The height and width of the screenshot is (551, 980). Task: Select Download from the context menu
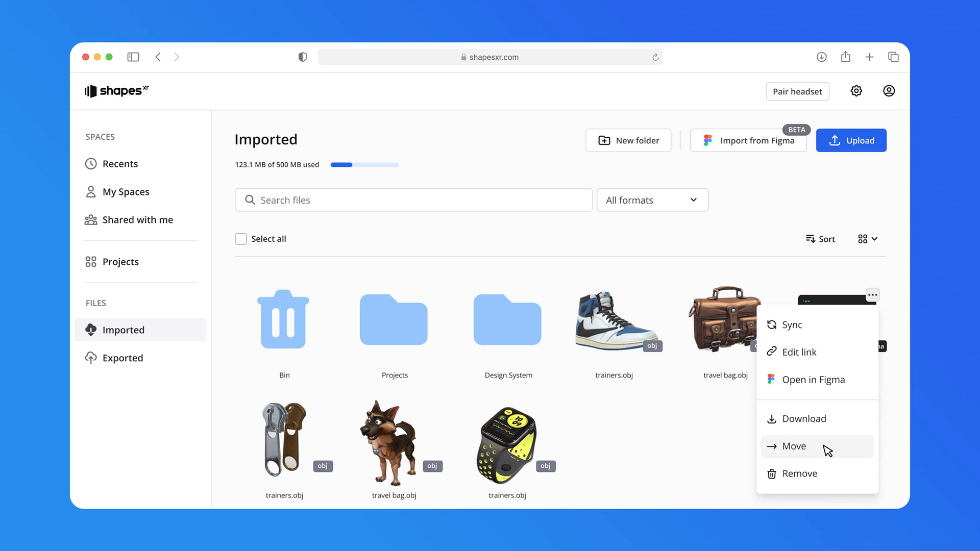point(817,418)
